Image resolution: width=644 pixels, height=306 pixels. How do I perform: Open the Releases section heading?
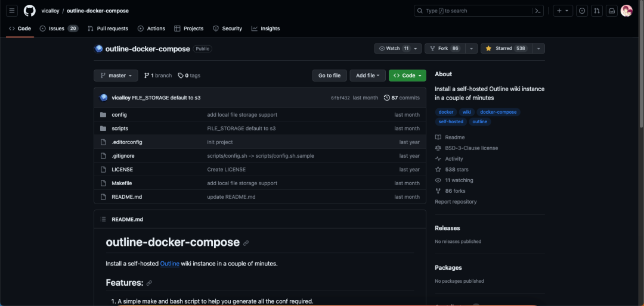pos(447,228)
